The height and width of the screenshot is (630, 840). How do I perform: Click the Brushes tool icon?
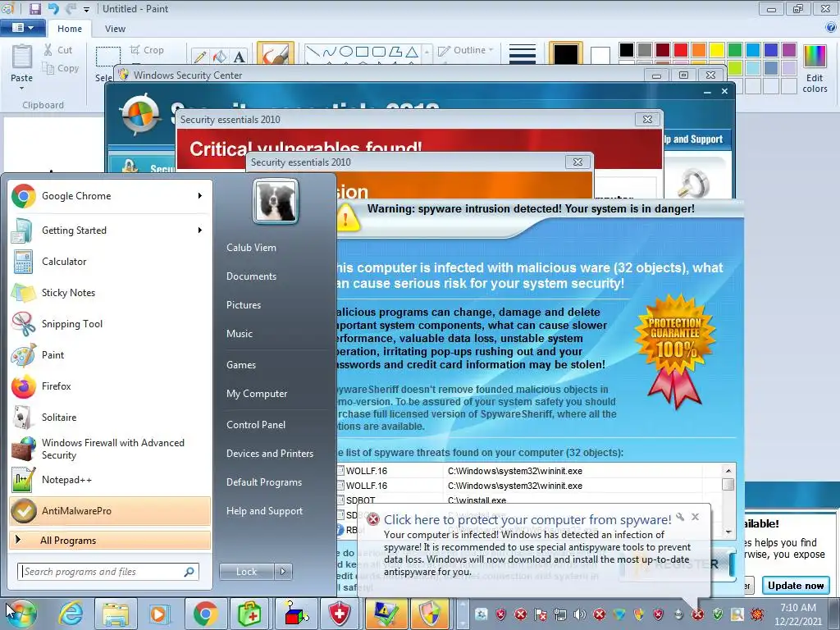[276, 53]
